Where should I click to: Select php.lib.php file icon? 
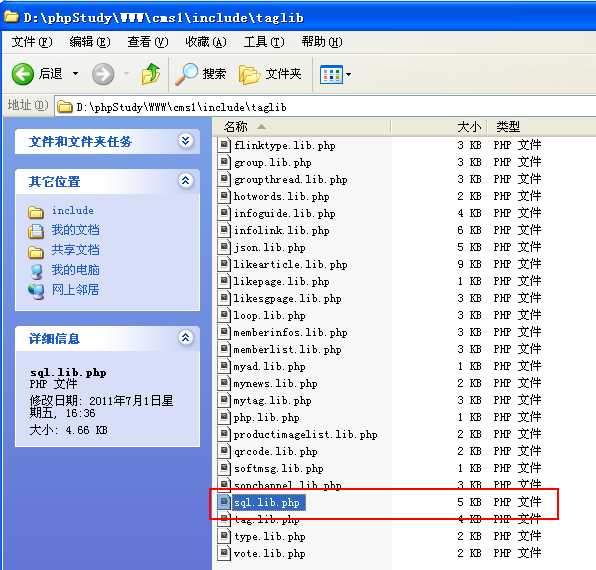[x=224, y=417]
